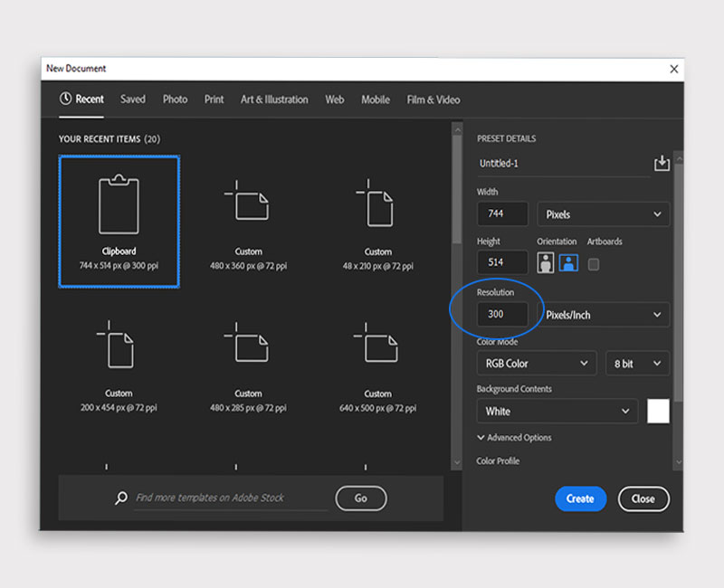Click the Create button
The image size is (724, 588).
[580, 498]
